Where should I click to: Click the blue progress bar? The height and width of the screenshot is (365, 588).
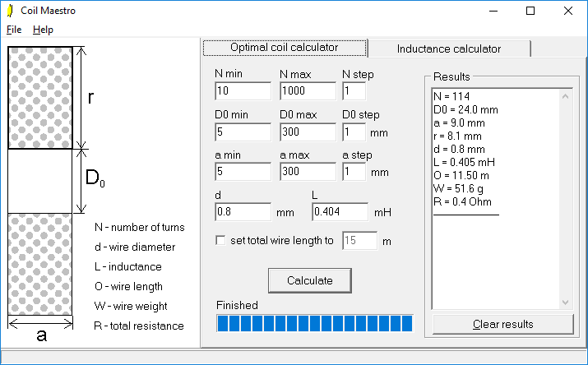pos(315,323)
